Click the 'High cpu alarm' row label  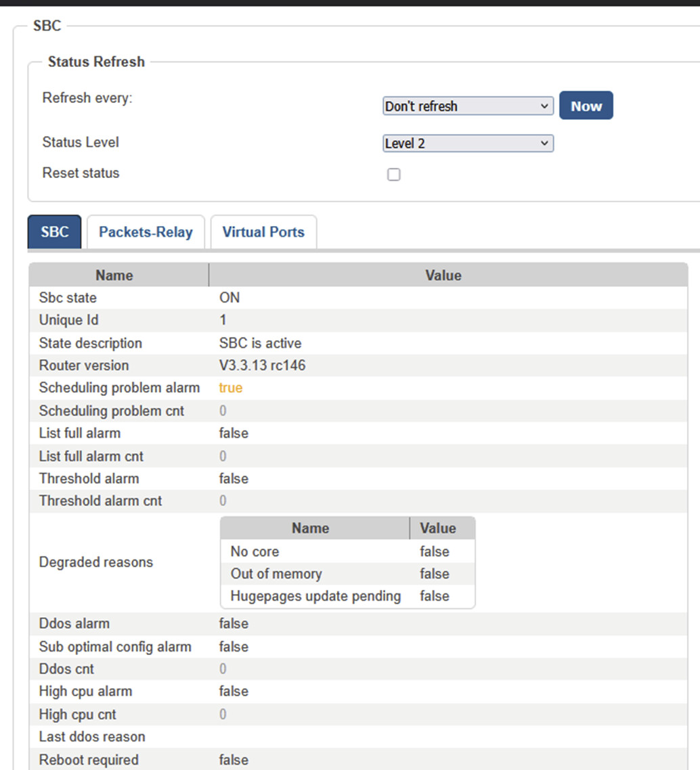click(x=85, y=692)
